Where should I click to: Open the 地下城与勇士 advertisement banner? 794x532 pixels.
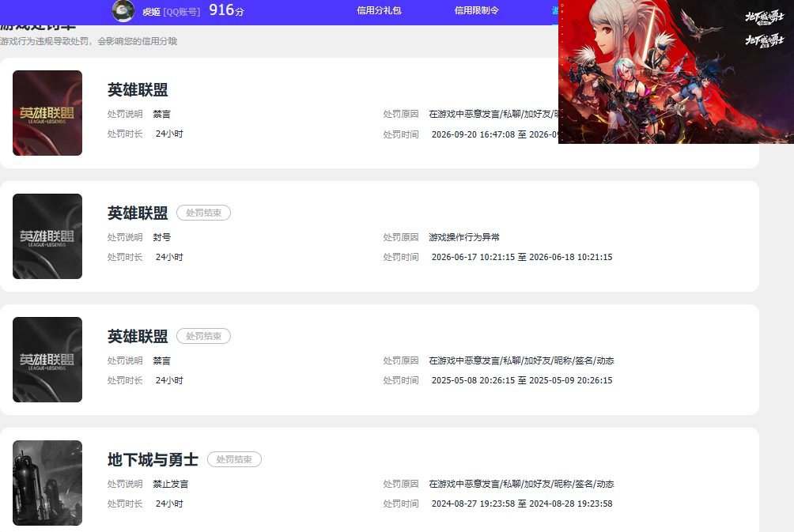[x=676, y=71]
